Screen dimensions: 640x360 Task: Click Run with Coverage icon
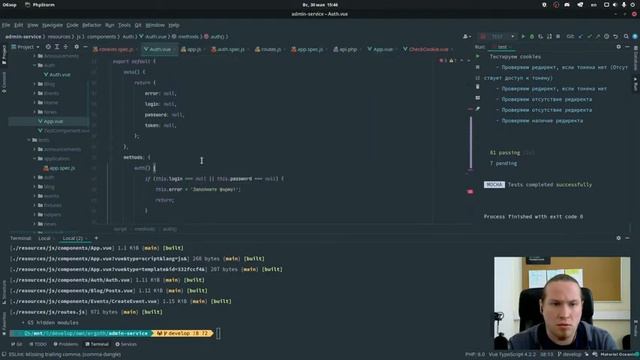tap(540, 36)
